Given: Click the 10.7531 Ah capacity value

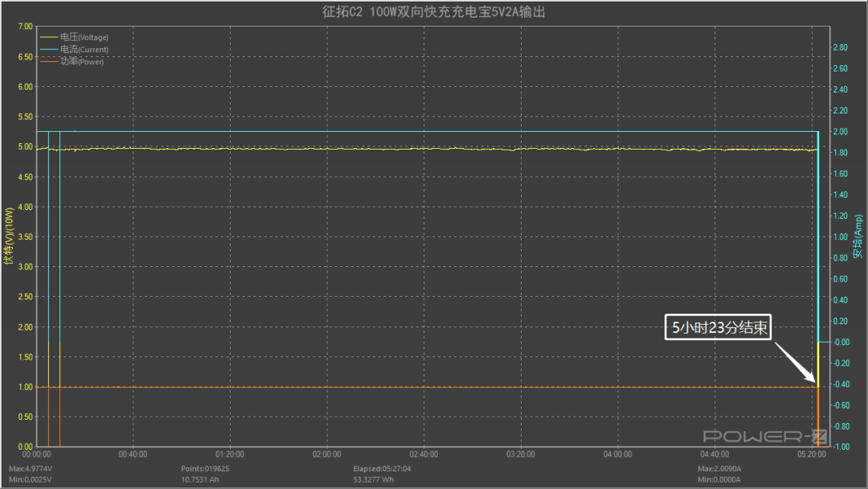Looking at the screenshot, I should 200,479.
